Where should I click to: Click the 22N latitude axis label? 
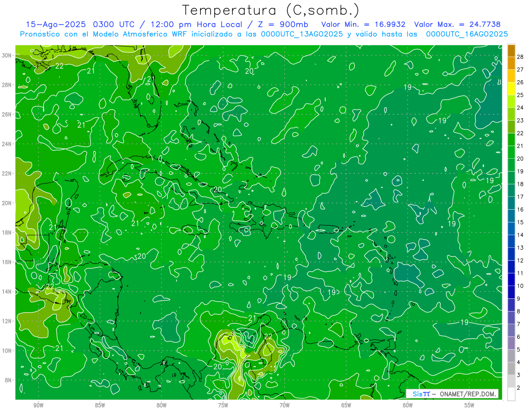8,173
